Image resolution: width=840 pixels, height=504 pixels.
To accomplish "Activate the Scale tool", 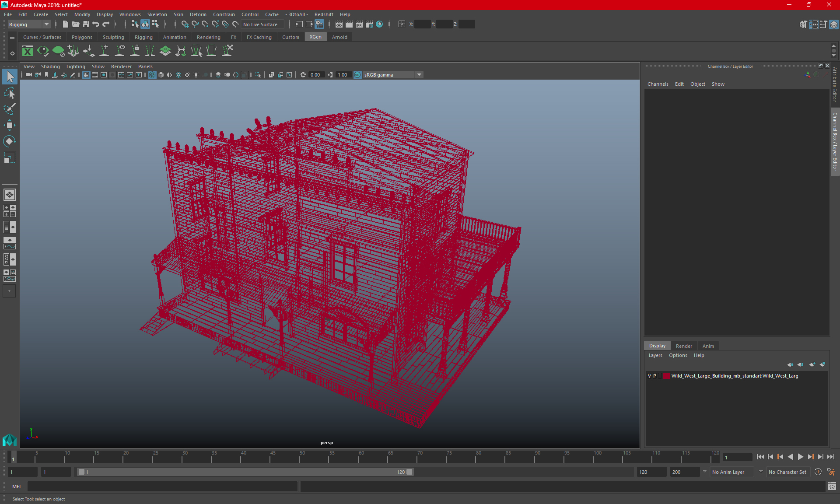I will (x=9, y=157).
